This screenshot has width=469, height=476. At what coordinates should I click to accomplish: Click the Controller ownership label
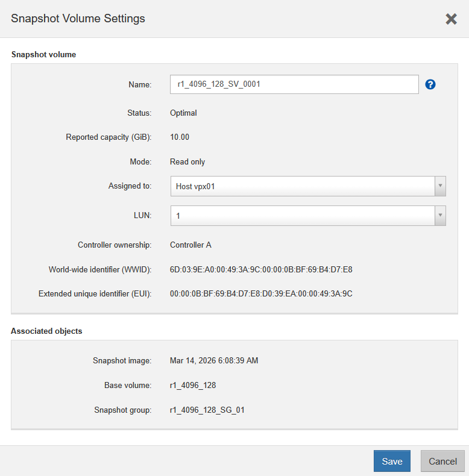pyautogui.click(x=115, y=245)
